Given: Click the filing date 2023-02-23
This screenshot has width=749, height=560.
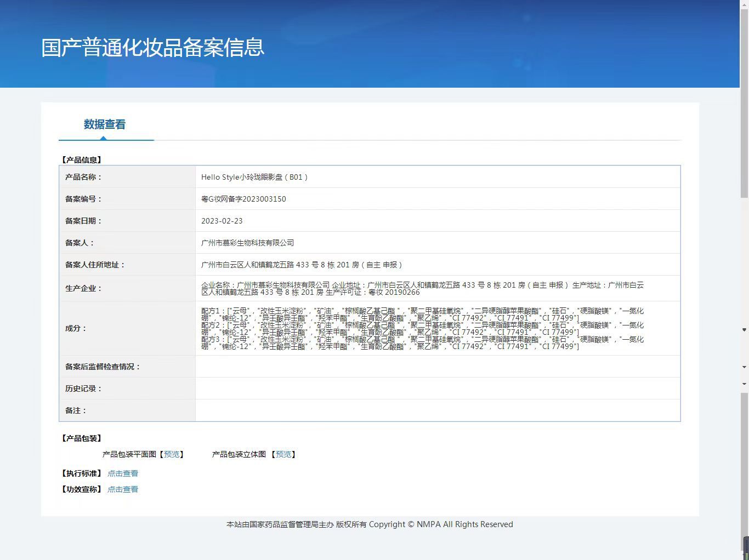Looking at the screenshot, I should click(x=222, y=221).
